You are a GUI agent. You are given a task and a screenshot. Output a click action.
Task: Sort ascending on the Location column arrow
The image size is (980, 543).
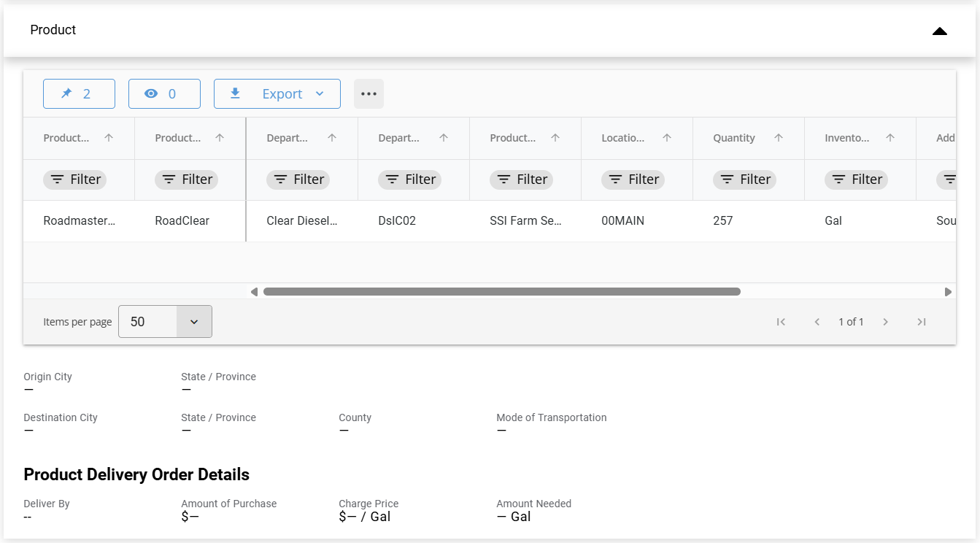pyautogui.click(x=667, y=138)
